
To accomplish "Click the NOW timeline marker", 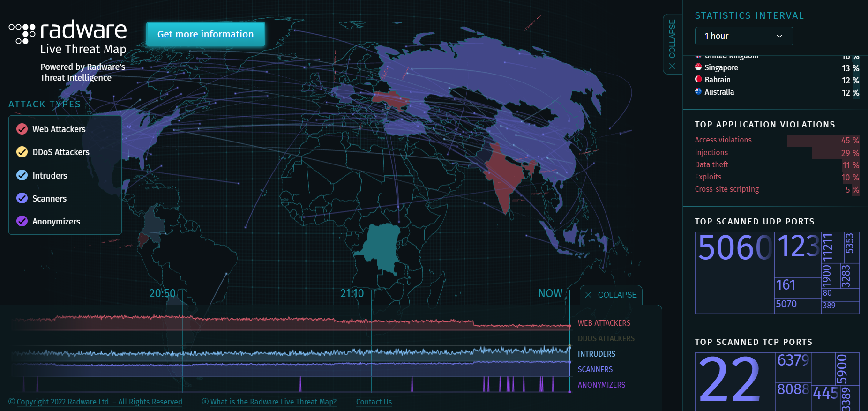I will (550, 293).
